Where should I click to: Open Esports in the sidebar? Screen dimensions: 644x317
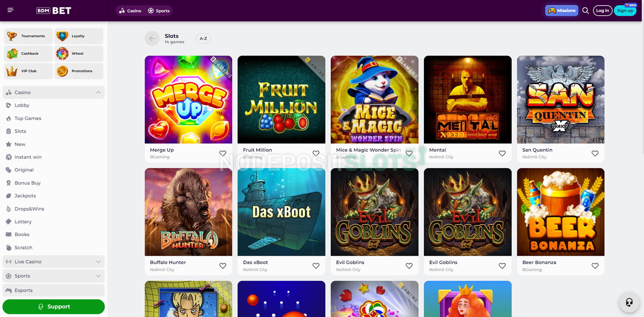pos(54,290)
